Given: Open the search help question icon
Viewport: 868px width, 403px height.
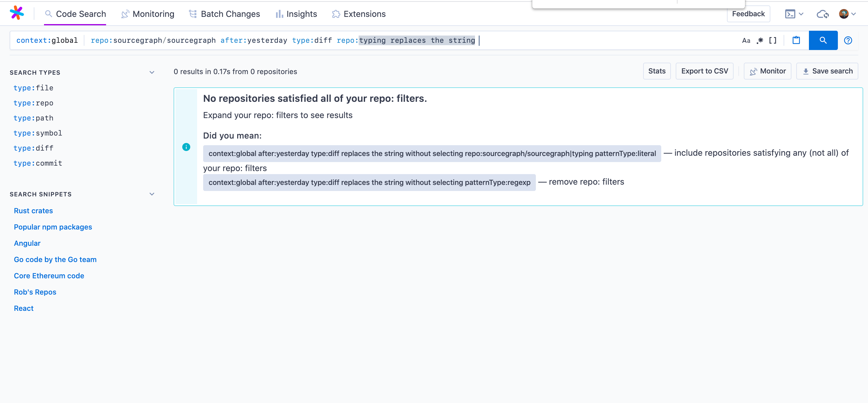Looking at the screenshot, I should [x=848, y=40].
